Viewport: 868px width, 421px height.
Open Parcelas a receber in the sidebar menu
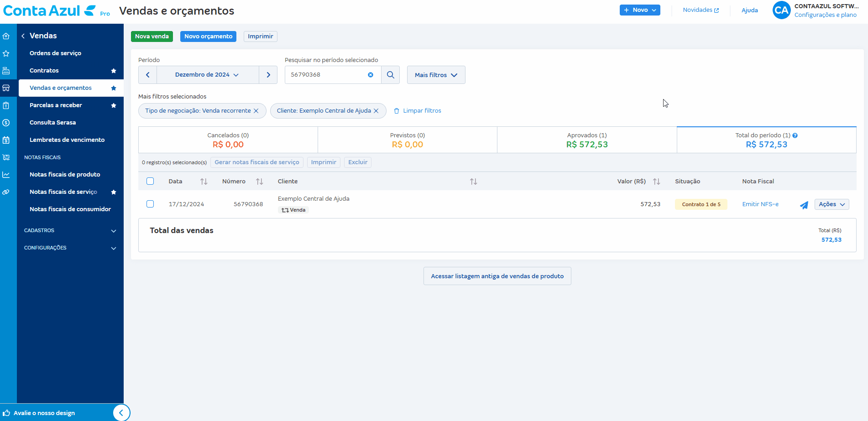[56, 105]
